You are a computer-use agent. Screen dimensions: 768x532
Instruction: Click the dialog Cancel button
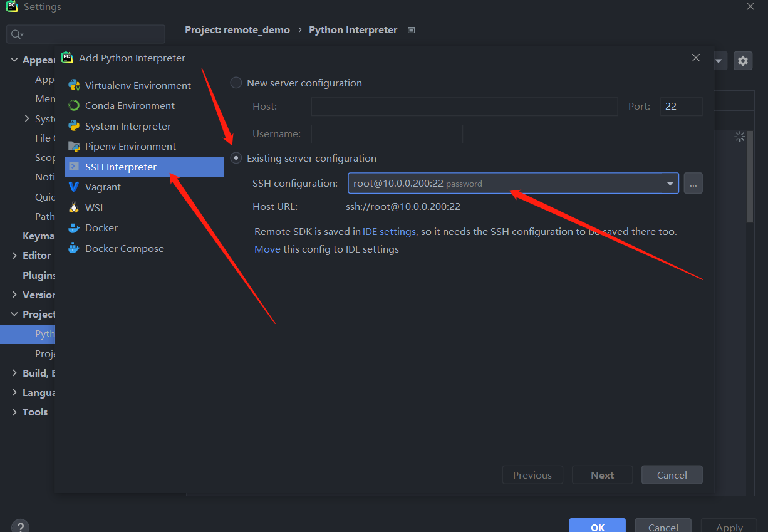(672, 475)
